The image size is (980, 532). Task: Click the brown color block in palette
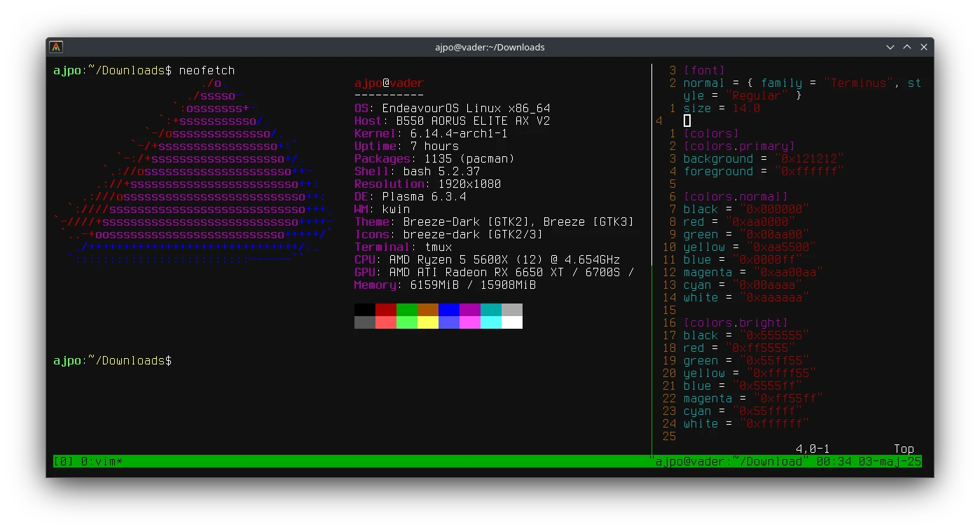[x=428, y=310]
